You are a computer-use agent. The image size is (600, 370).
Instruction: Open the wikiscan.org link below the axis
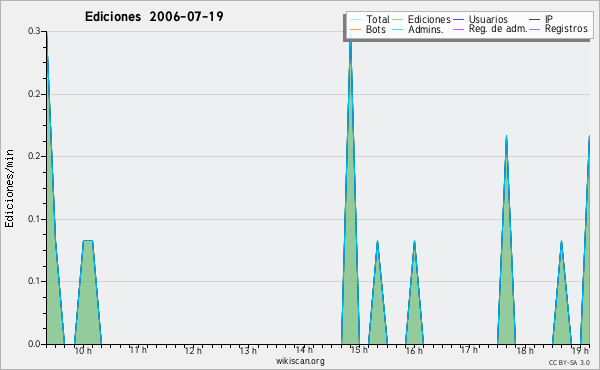click(x=300, y=361)
